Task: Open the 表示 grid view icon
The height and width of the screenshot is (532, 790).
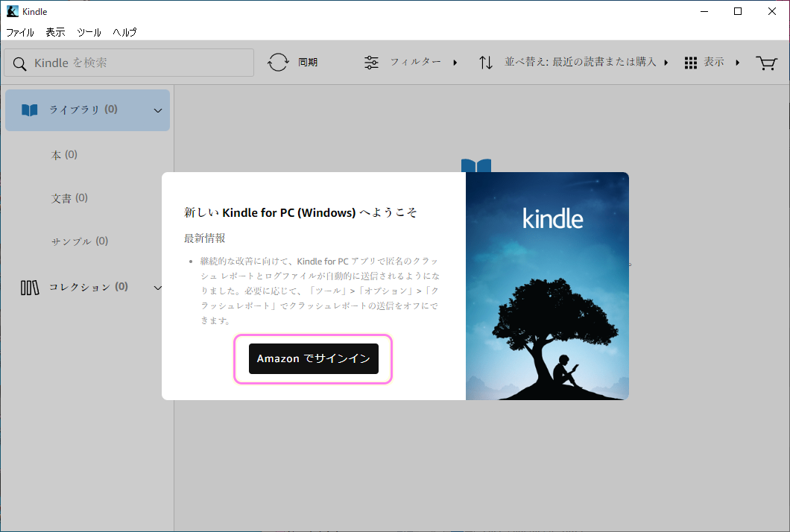Action: (x=690, y=63)
